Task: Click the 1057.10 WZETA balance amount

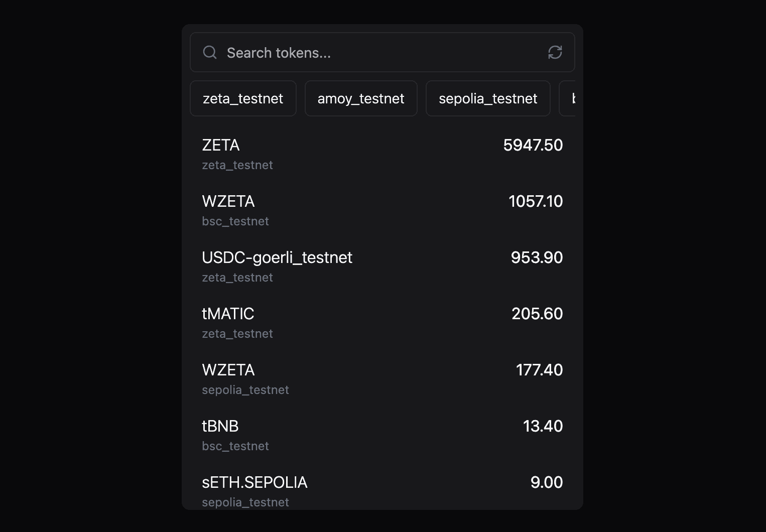Action: (536, 201)
